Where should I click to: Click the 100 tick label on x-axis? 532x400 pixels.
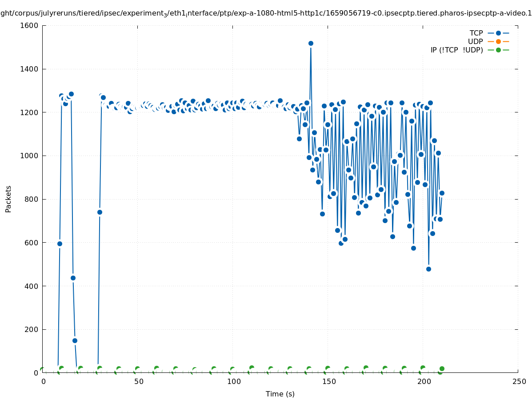[233, 382]
